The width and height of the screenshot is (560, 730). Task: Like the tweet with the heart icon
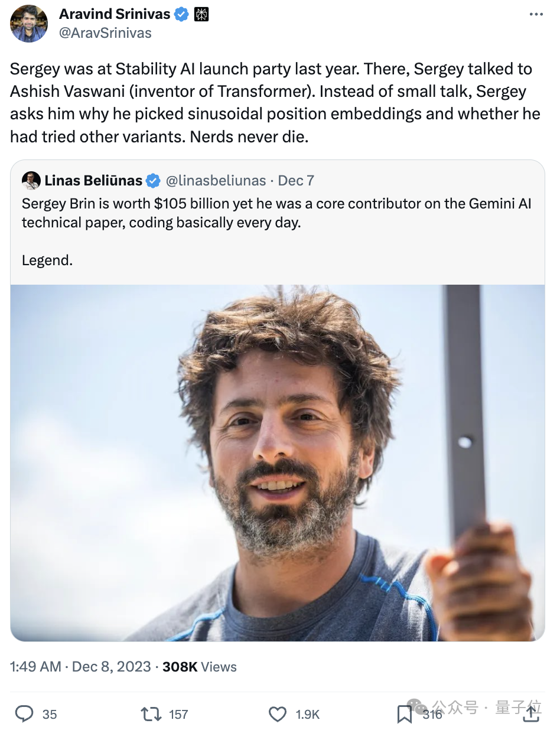point(278,714)
